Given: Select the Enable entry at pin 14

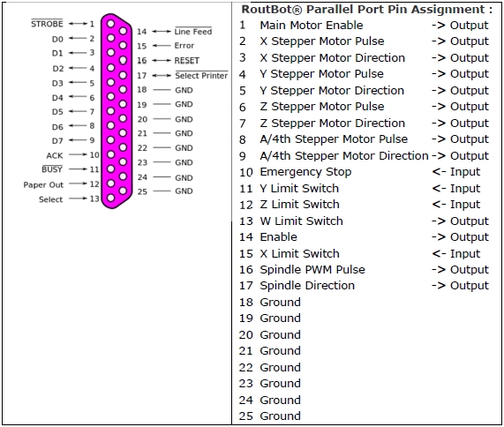Looking at the screenshot, I should tap(279, 237).
